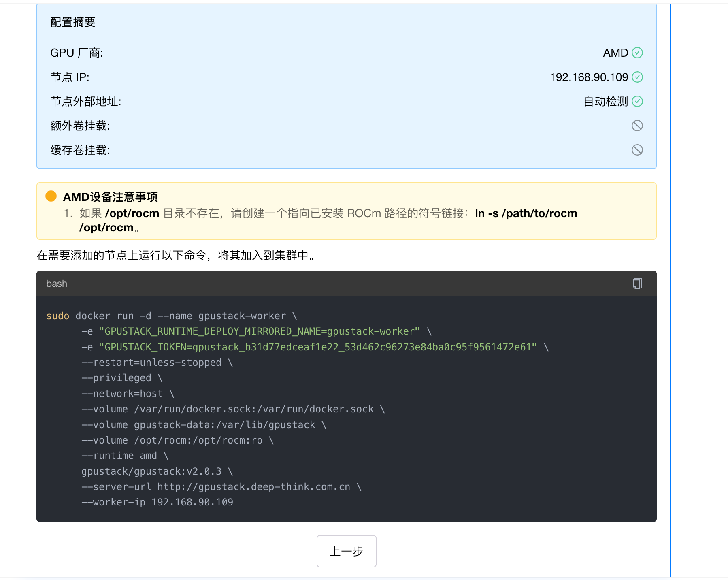Click orange warning icon by AMD设备注意事项

pyautogui.click(x=51, y=196)
